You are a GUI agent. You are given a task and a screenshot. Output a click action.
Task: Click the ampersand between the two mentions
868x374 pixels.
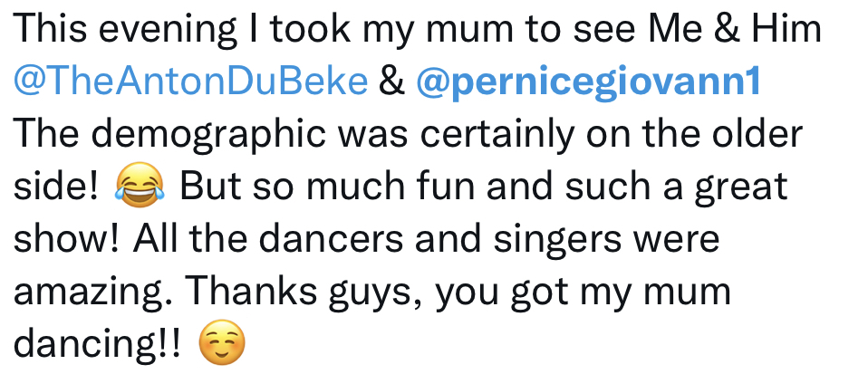coord(392,82)
